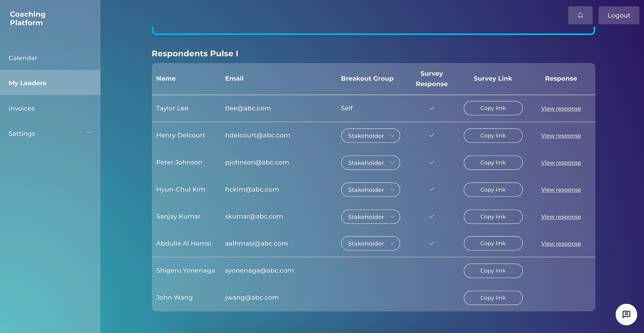The width and height of the screenshot is (644, 333).
Task: Click the Coaching Platform logo title
Action: 28,18
